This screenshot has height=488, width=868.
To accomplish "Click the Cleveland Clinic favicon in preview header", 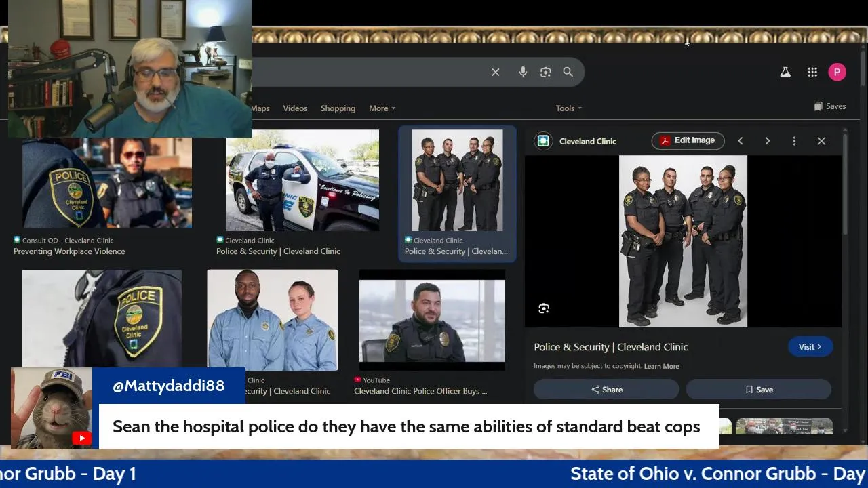I will (542, 141).
